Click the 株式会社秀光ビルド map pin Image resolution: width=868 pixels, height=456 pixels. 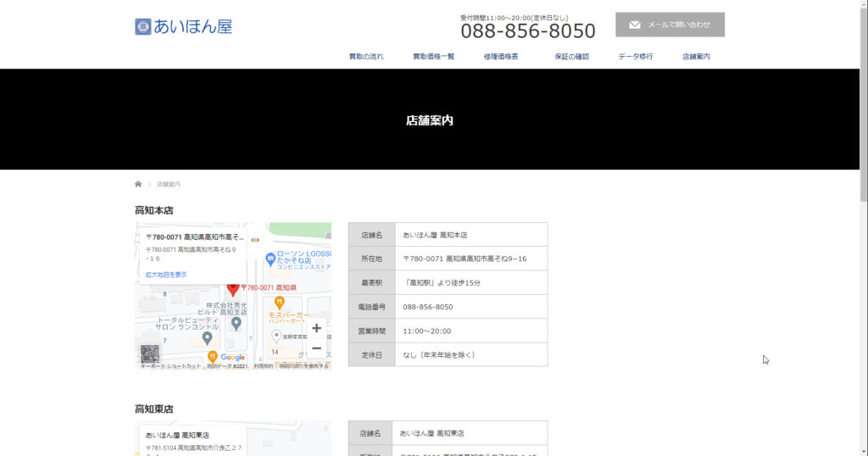click(x=236, y=324)
